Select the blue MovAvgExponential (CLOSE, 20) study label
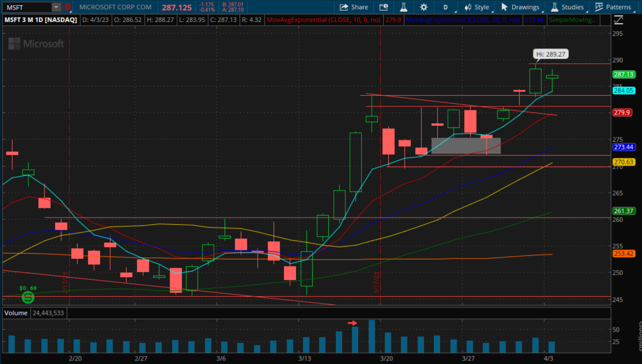 coord(463,20)
